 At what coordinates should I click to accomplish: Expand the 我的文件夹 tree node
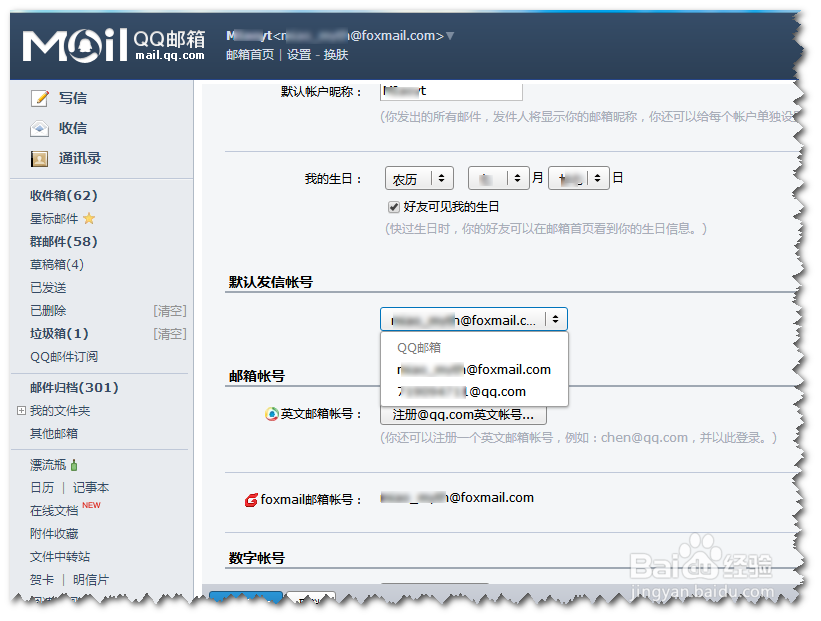pyautogui.click(x=21, y=411)
